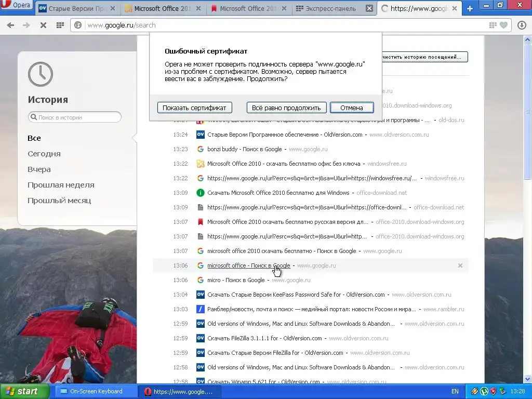Click the windowsfree.ru google.ru/url entry
The height and width of the screenshot is (399, 532).
pos(312,179)
